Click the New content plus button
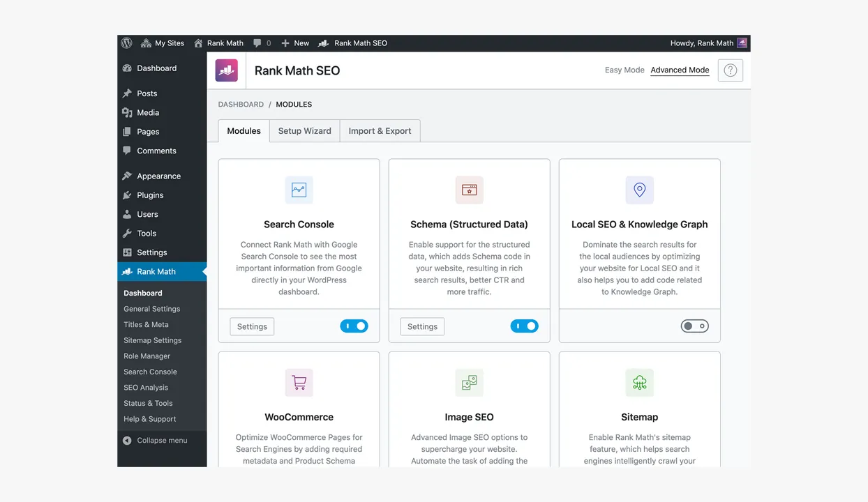The width and height of the screenshot is (868, 502). coord(295,43)
